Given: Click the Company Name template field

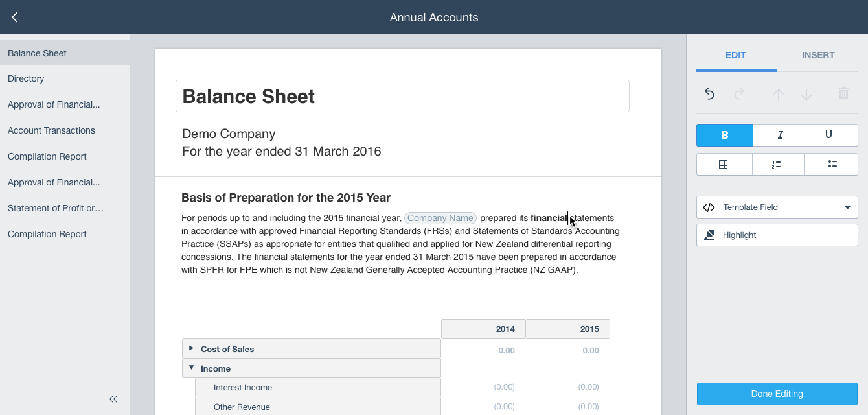Looking at the screenshot, I should [x=440, y=219].
